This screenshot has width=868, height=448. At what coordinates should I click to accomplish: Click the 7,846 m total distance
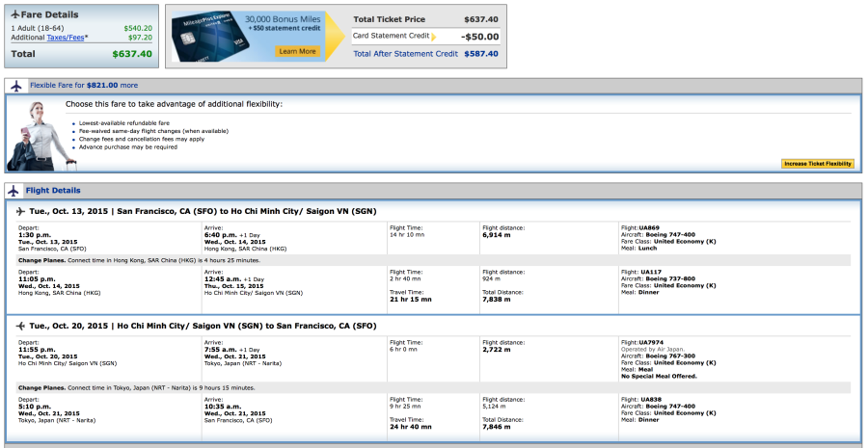[x=497, y=427]
